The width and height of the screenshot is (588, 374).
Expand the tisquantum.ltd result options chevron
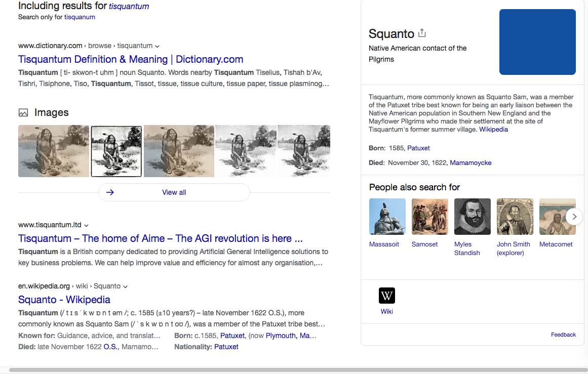(86, 225)
